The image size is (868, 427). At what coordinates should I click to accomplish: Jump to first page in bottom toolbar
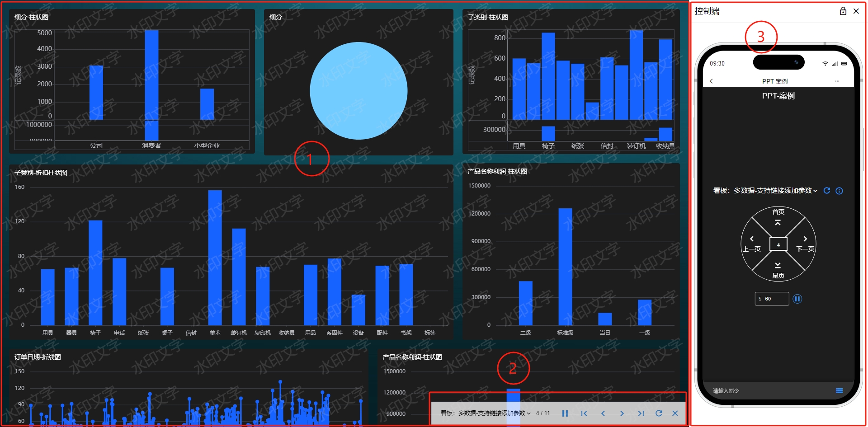(584, 413)
